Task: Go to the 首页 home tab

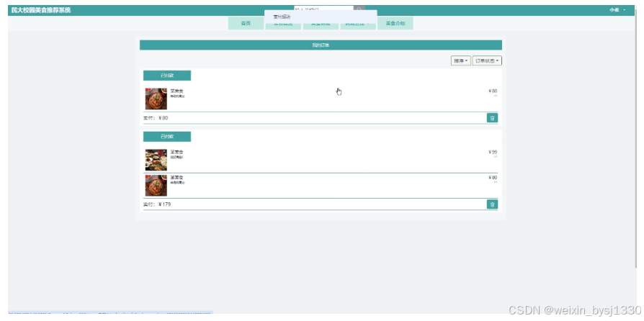Action: 246,24
